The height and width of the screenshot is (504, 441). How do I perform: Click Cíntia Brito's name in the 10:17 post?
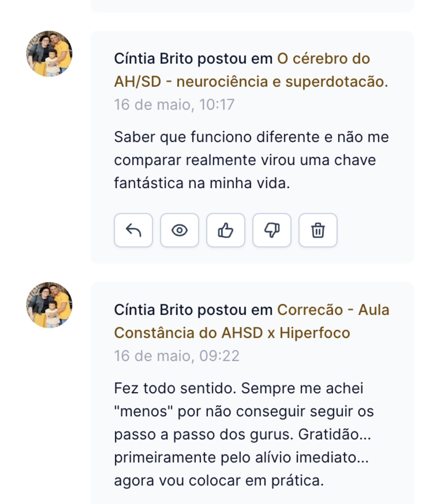[153, 59]
